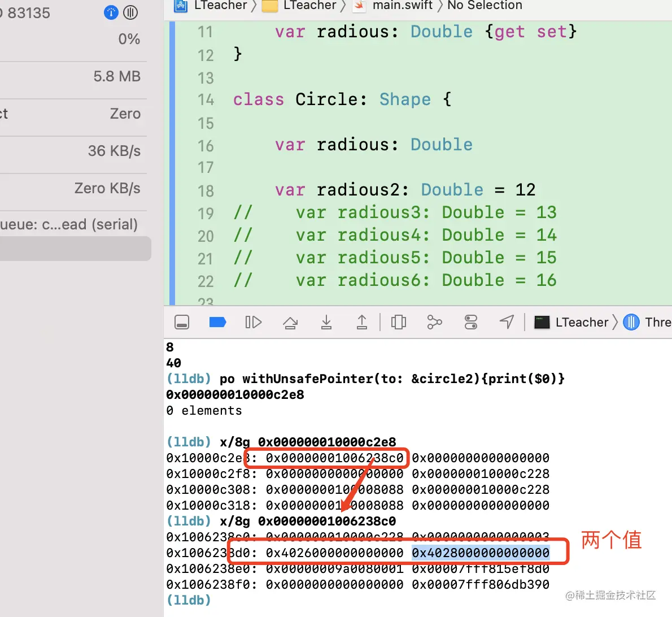Click the class Circle: Shape declaration
The height and width of the screenshot is (617, 672).
click(x=342, y=99)
